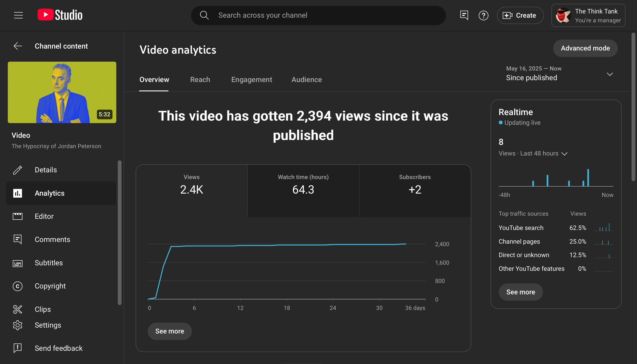Open Copyright icon in sidebar
The width and height of the screenshot is (637, 364).
point(17,286)
